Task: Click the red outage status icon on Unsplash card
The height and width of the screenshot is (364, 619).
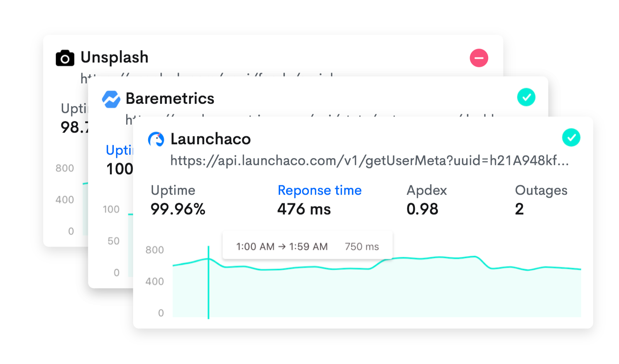Action: [x=479, y=58]
